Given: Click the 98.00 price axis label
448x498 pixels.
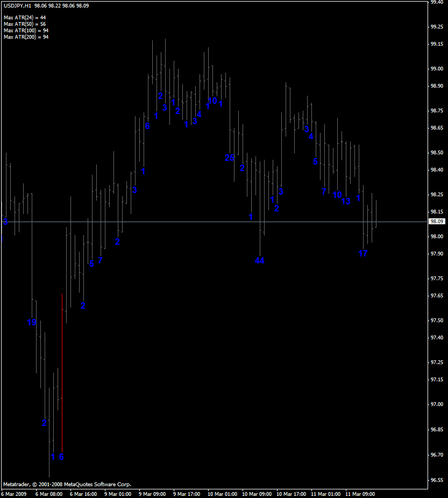Looking at the screenshot, I should pos(437,237).
